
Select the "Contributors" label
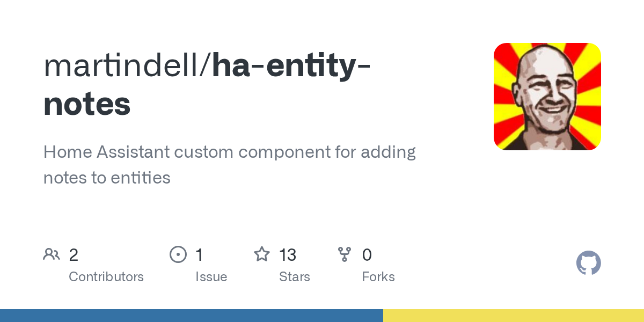coord(106,277)
